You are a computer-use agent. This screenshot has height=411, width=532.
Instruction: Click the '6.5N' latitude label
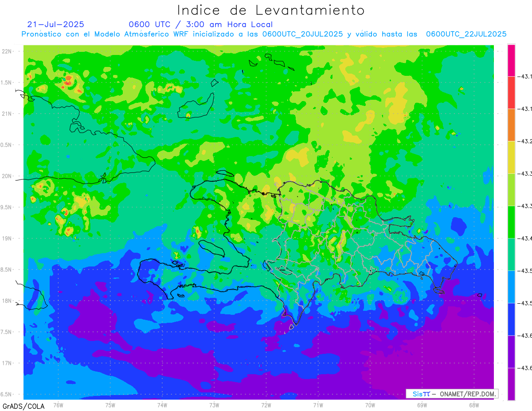click(7, 394)
